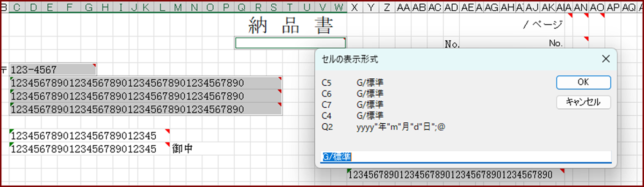Click the G/標準 format input field
Viewport: 644px width, 187px height.
(x=466, y=157)
